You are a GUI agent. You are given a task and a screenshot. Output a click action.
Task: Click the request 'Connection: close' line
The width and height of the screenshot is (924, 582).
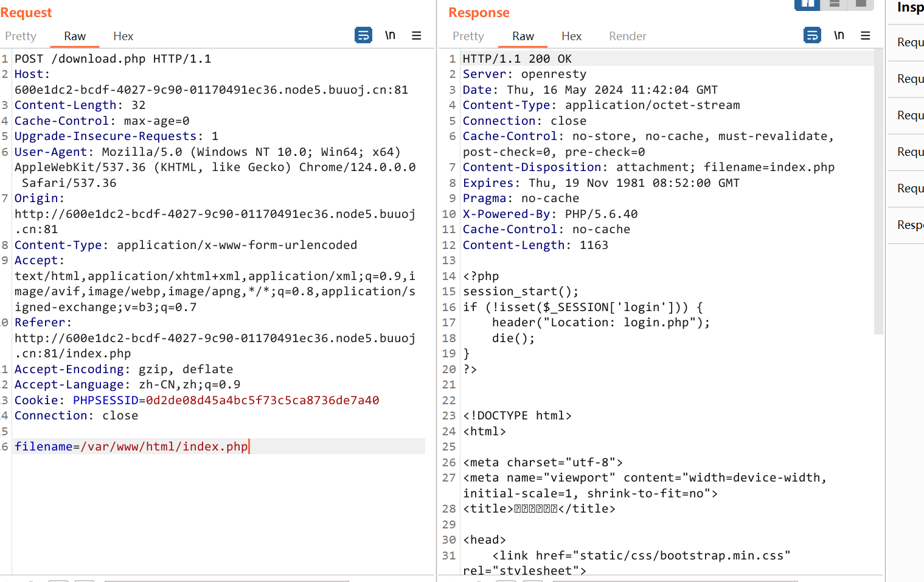(x=77, y=416)
